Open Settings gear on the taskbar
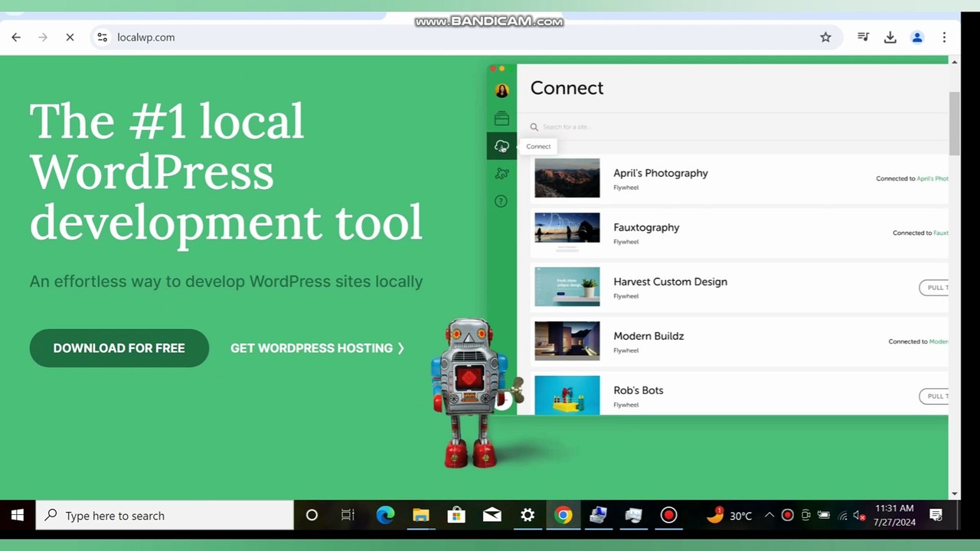 coord(528,515)
